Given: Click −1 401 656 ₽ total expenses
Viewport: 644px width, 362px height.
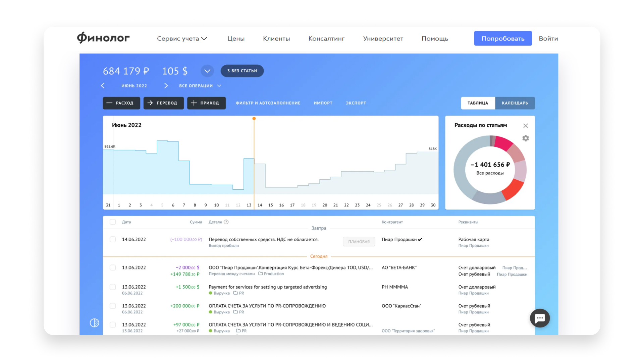Looking at the screenshot, I should pos(490,165).
